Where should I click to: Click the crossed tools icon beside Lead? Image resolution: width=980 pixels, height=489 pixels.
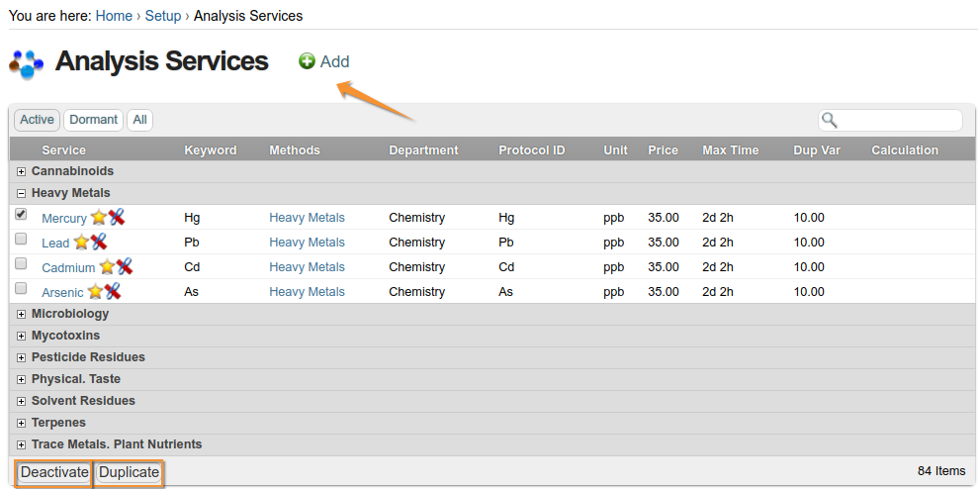point(98,243)
